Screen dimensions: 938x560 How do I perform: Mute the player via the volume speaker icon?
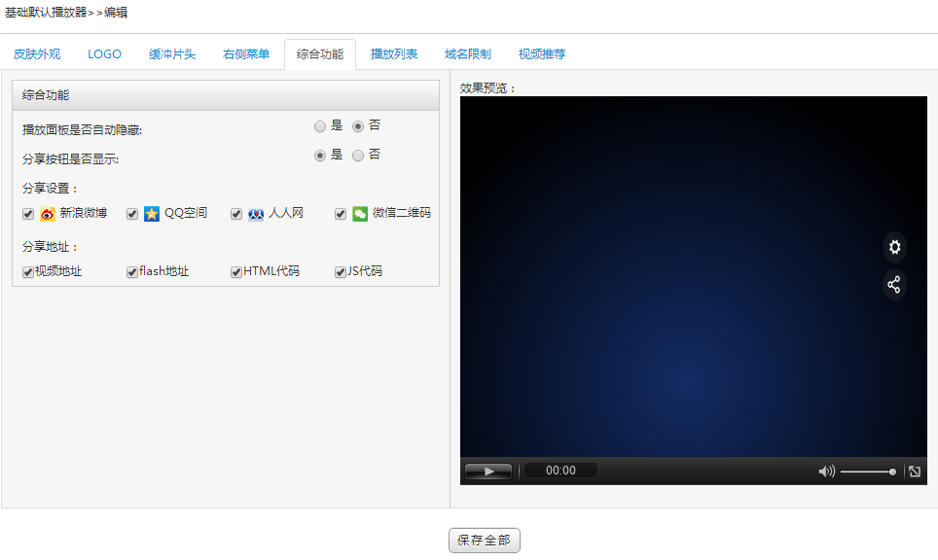click(x=827, y=472)
